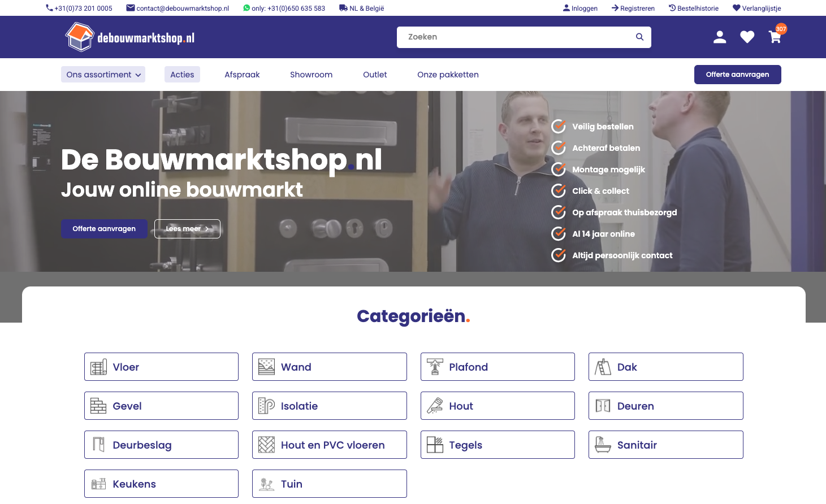826x504 pixels.
Task: Click 'Op afspraak thuisbezorgd' text
Action: point(624,212)
